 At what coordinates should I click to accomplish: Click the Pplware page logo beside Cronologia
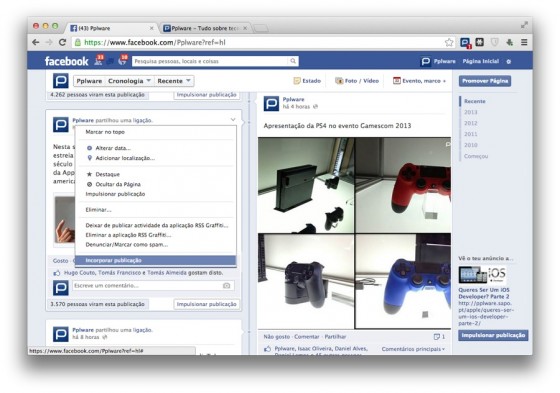61,81
